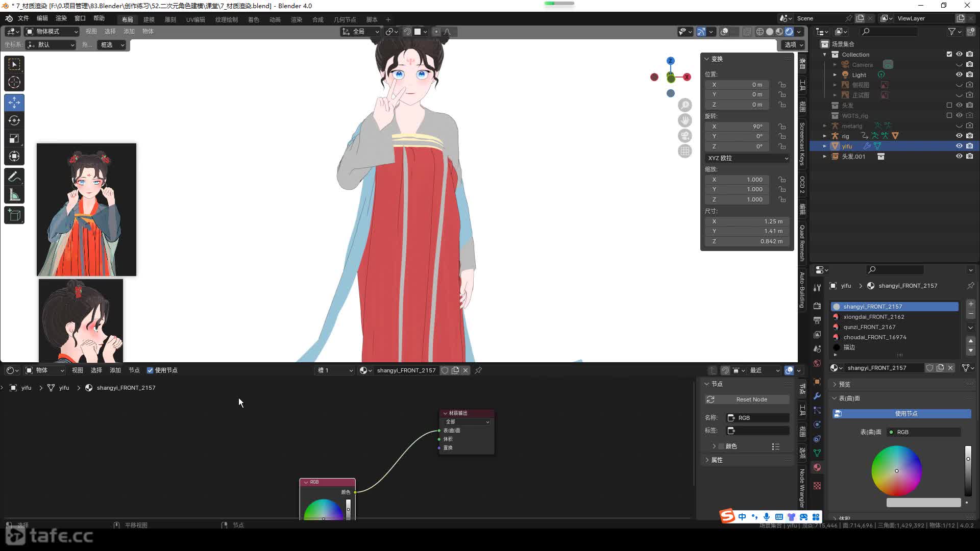Click 使用节点 button in material properties

tap(901, 414)
